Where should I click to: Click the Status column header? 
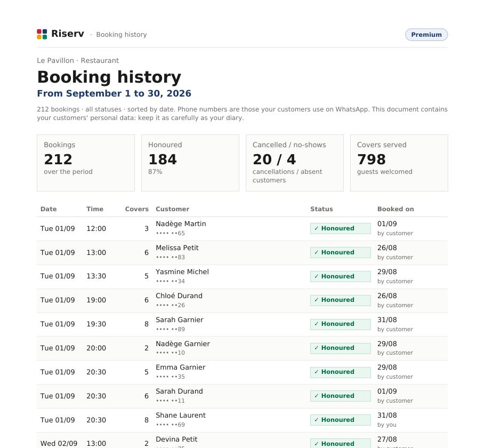pos(321,209)
